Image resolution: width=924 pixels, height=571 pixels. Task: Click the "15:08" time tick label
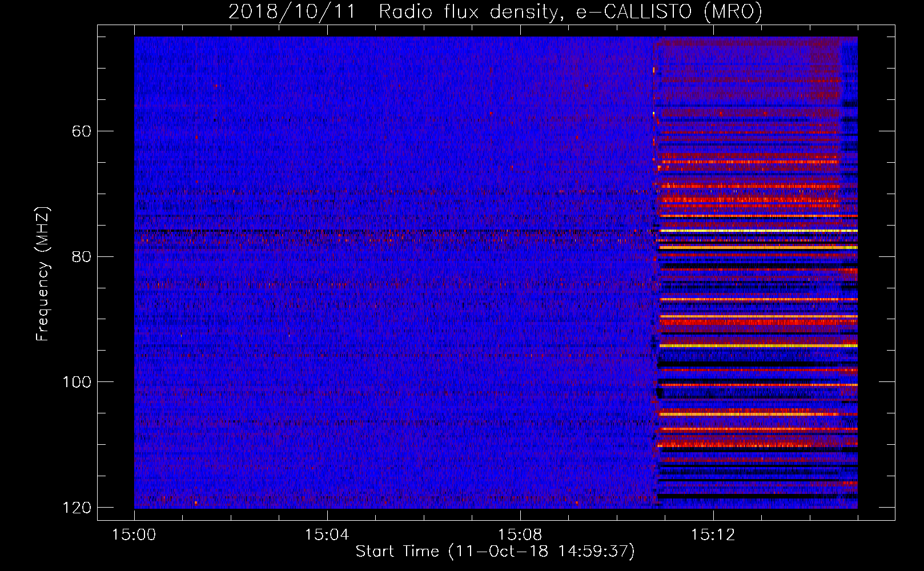[520, 535]
